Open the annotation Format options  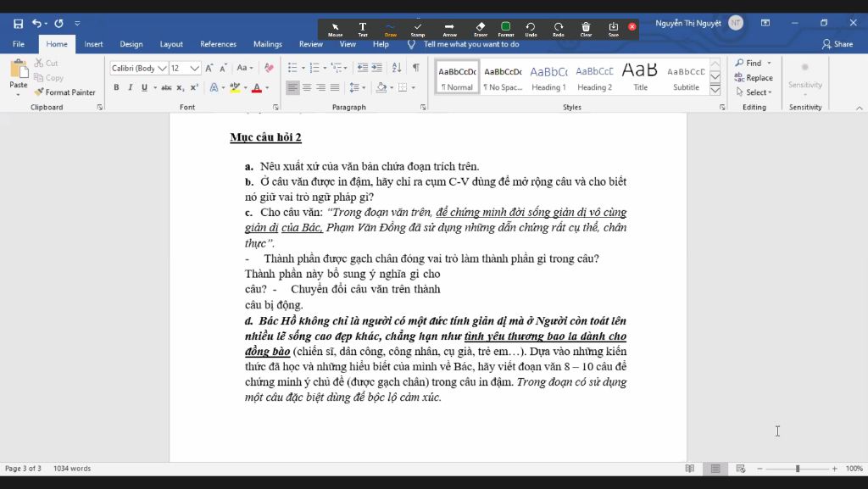(x=505, y=30)
